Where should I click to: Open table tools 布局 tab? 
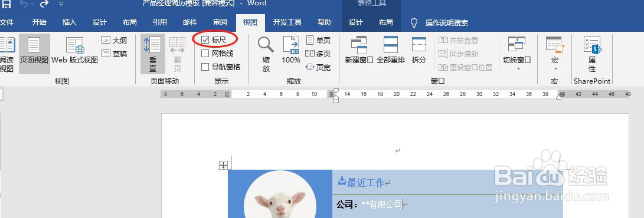pos(385,22)
